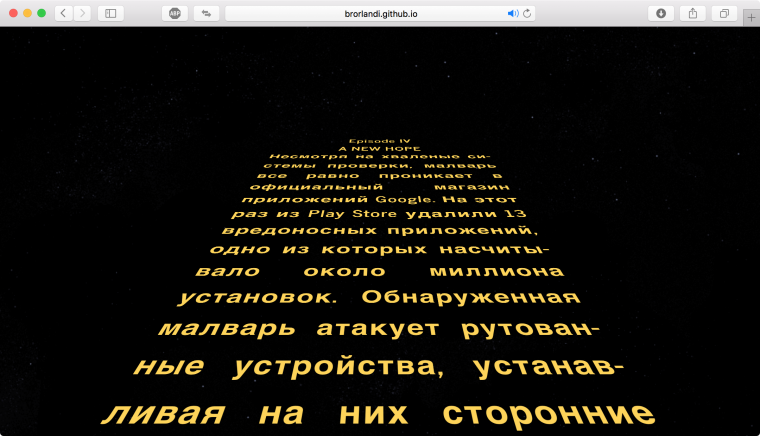
Task: Minimize the Safari window with yellow button
Action: [28, 13]
